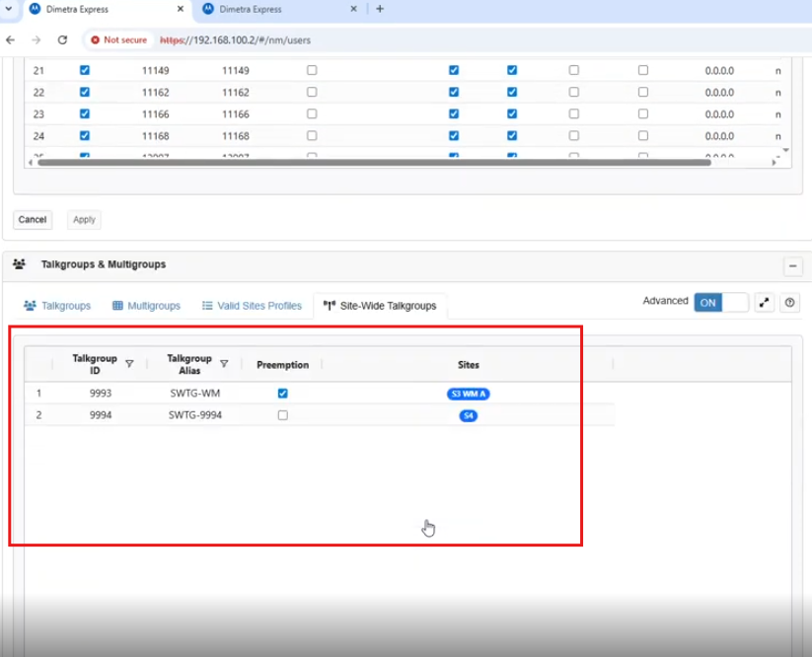This screenshot has height=657, width=812.
Task: Open a new browser tab
Action: pyautogui.click(x=380, y=9)
